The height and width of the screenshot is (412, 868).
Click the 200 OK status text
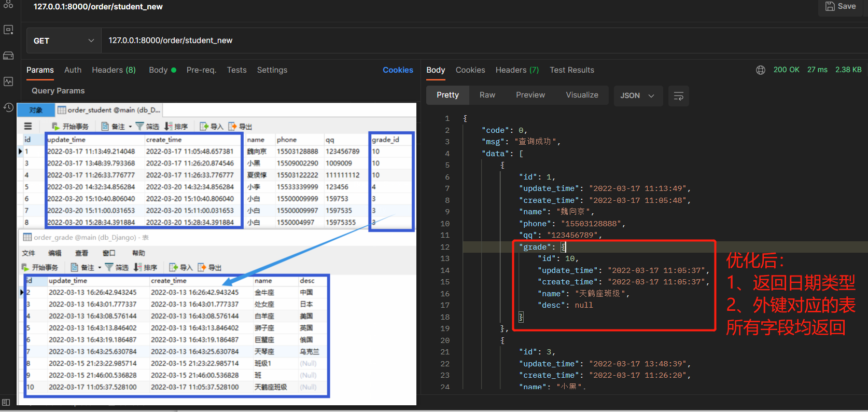[x=786, y=70]
